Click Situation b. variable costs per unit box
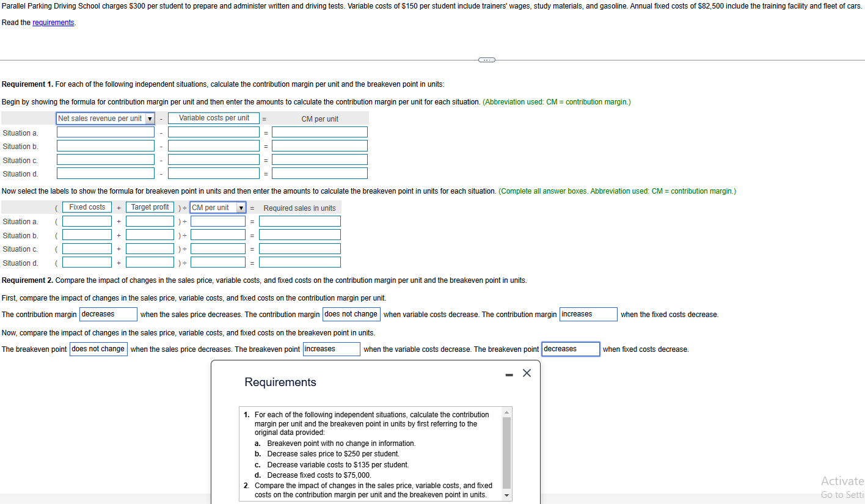The height and width of the screenshot is (504, 865). coord(213,145)
